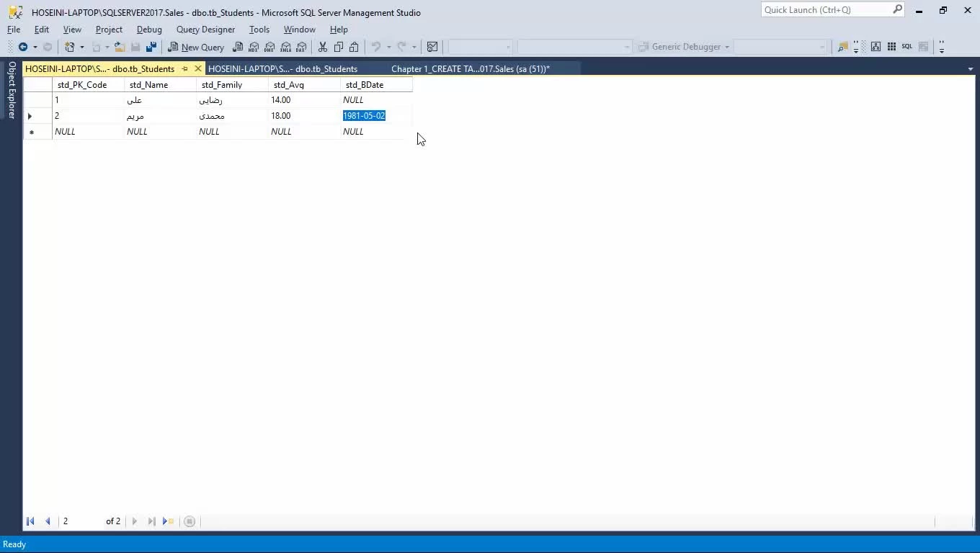Viewport: 980px width, 553px height.
Task: Move to new record row
Action: tap(168, 521)
